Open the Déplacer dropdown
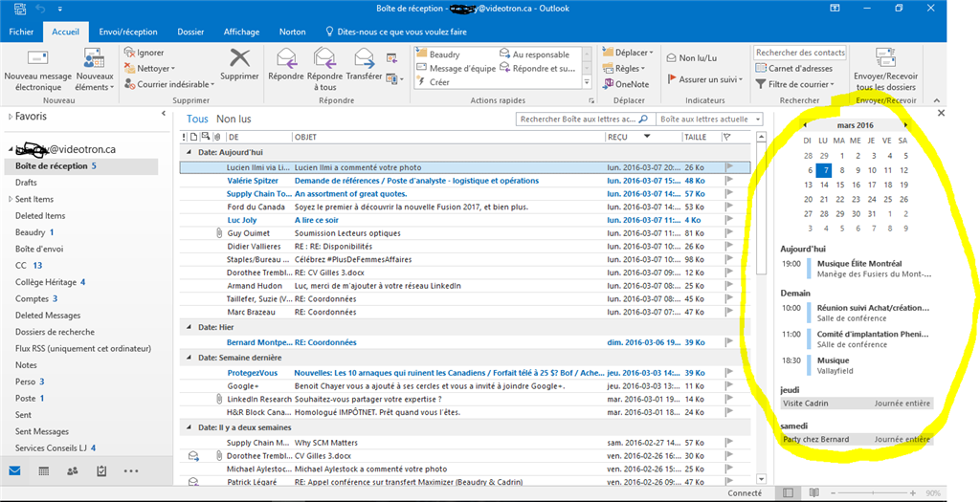The image size is (980, 502). pyautogui.click(x=628, y=53)
